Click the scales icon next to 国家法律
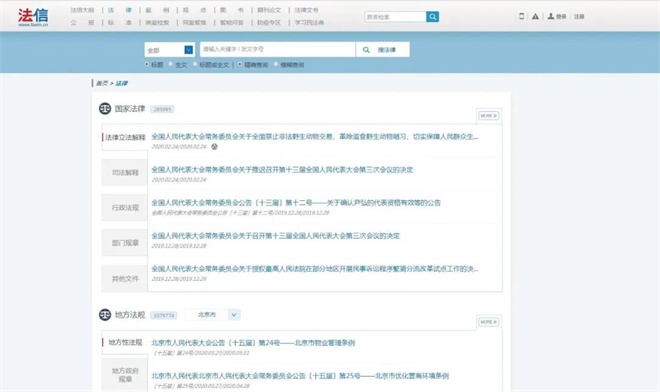This screenshot has width=660, height=392. (105, 109)
